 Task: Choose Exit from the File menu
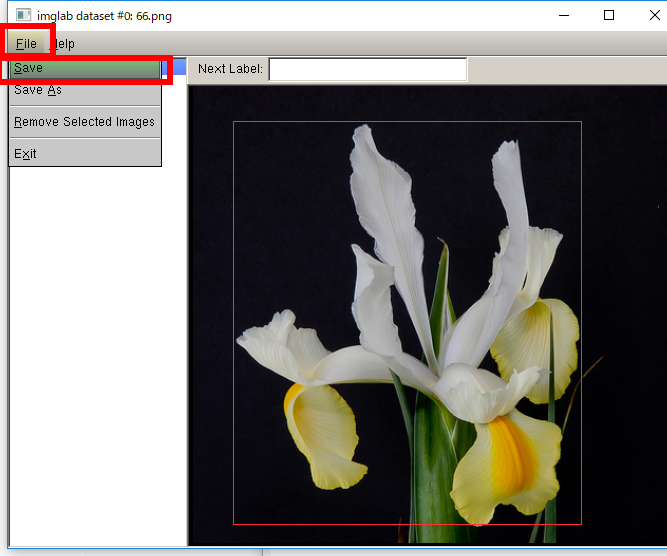pyautogui.click(x=85, y=154)
